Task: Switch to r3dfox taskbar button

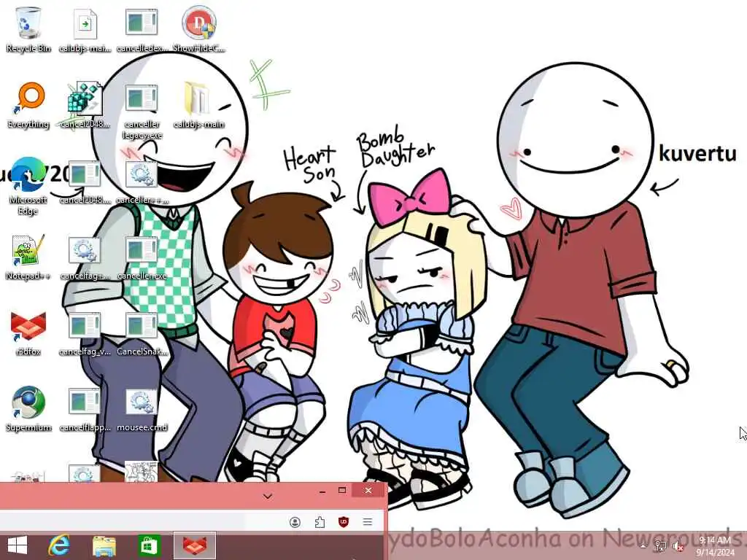Action: (x=195, y=545)
